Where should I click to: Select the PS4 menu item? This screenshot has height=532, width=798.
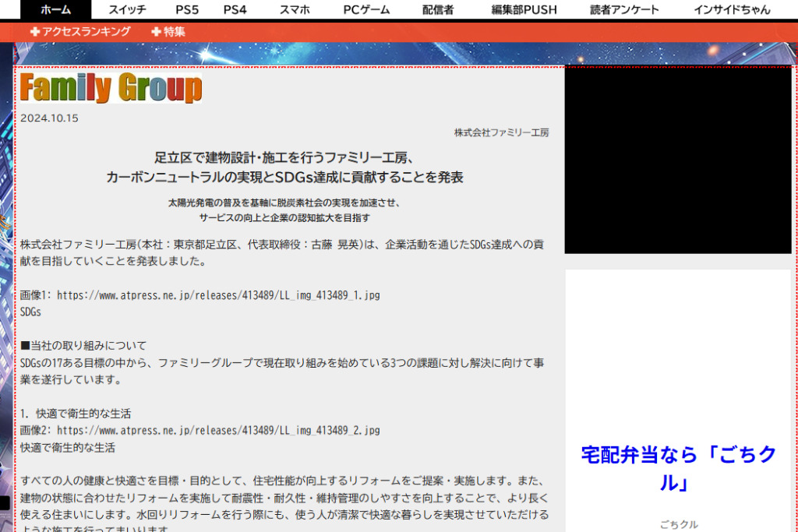pos(235,9)
